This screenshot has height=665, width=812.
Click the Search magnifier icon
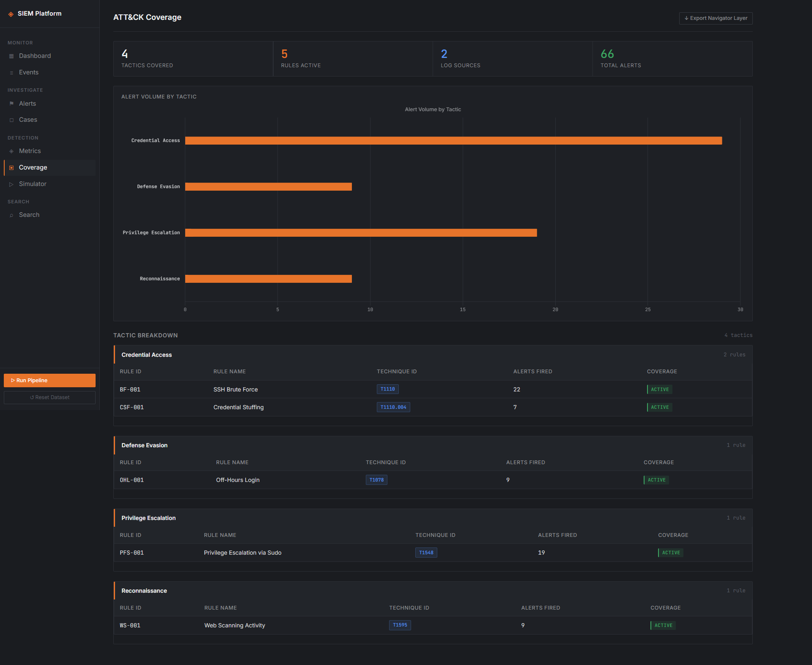click(x=11, y=215)
